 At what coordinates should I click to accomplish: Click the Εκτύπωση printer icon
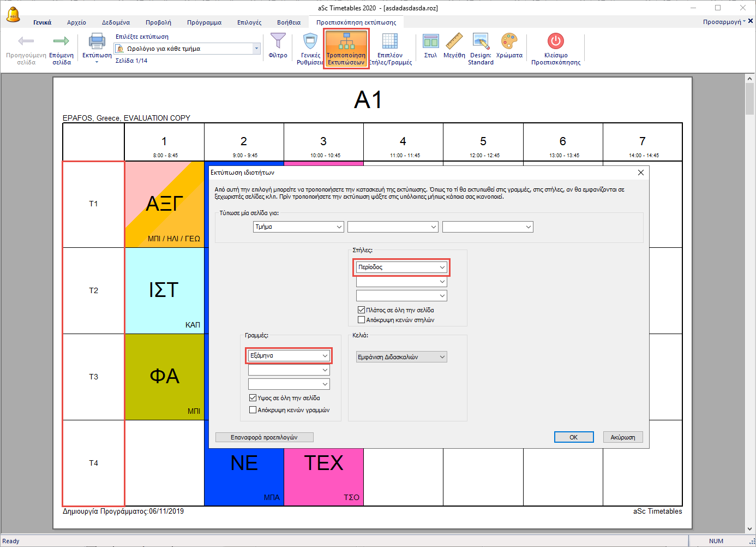(97, 42)
